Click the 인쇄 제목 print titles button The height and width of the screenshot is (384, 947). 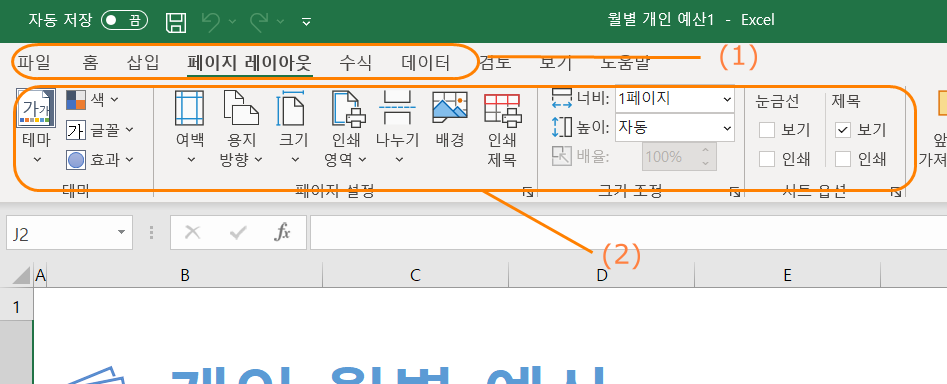pyautogui.click(x=502, y=129)
